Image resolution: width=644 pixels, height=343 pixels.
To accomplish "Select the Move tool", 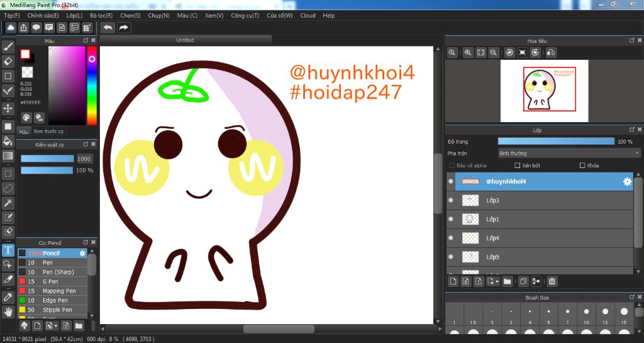I will pos(8,108).
